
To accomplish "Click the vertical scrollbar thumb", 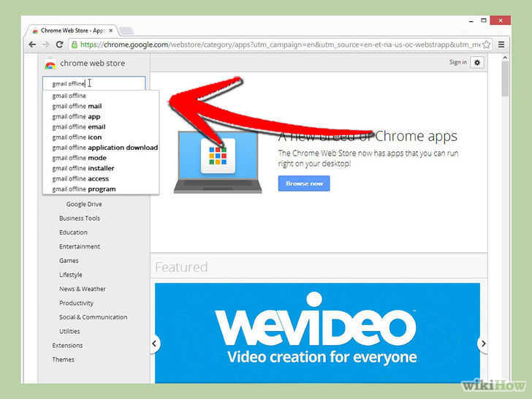I will tap(505, 79).
